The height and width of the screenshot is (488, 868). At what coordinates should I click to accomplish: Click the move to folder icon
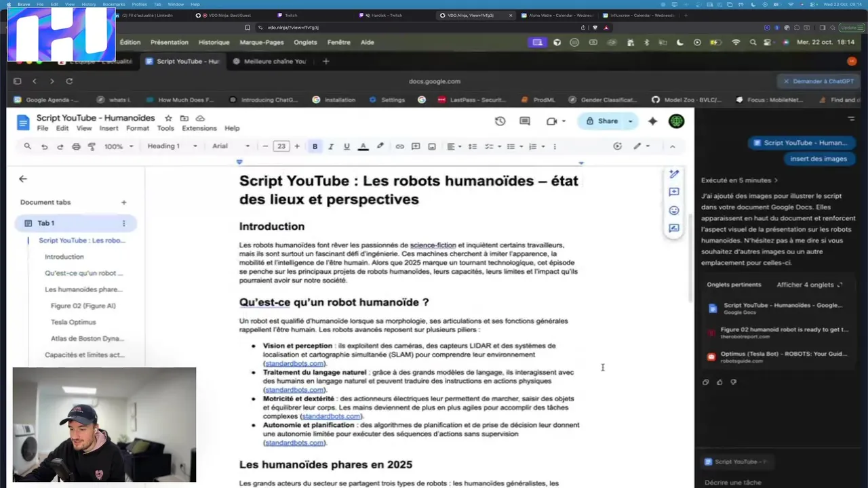pyautogui.click(x=184, y=118)
